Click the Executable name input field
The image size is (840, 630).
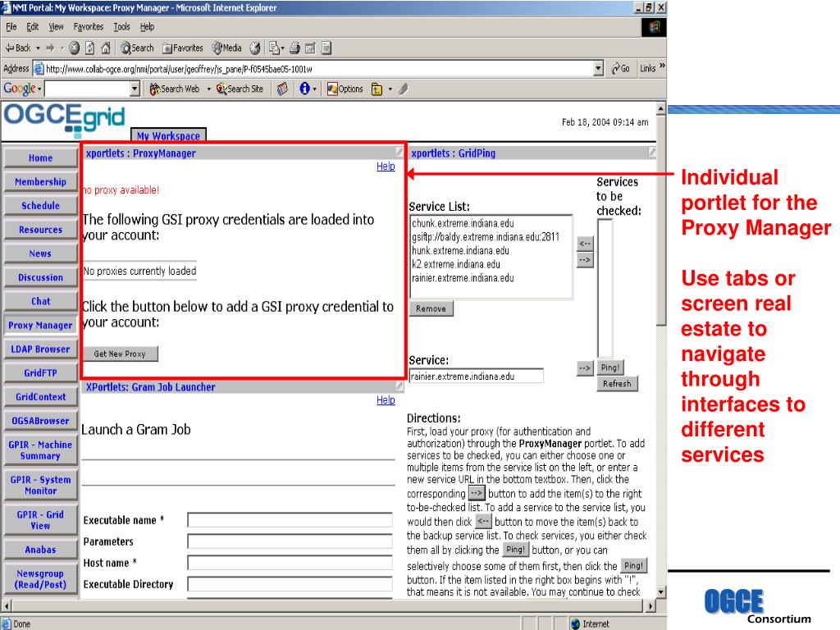tap(290, 519)
